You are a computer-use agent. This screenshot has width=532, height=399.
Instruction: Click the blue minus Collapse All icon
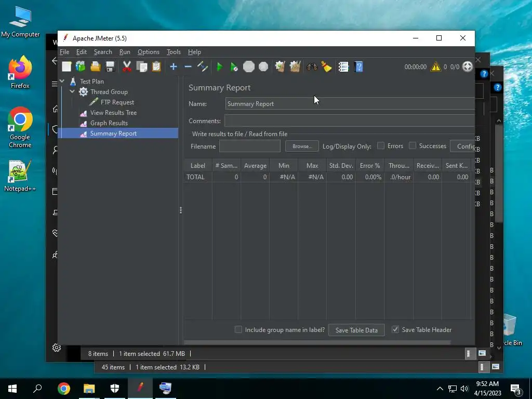click(x=188, y=66)
